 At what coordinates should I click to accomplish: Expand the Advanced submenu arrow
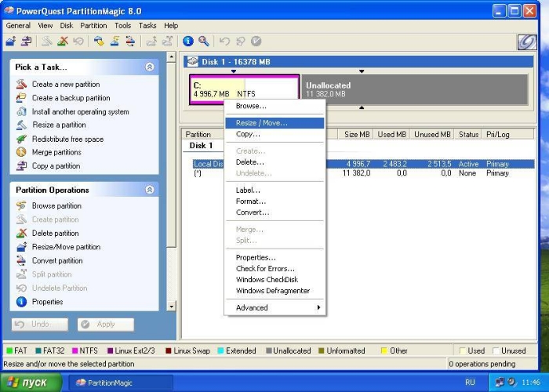tap(318, 308)
